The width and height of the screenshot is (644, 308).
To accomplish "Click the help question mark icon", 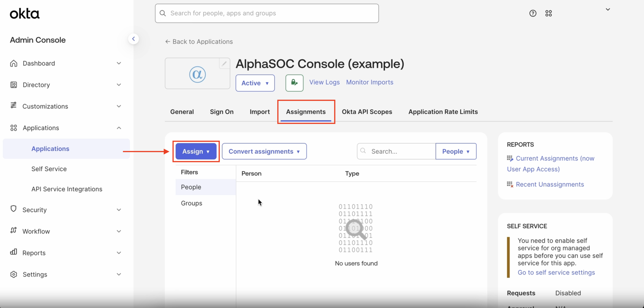I will tap(532, 13).
